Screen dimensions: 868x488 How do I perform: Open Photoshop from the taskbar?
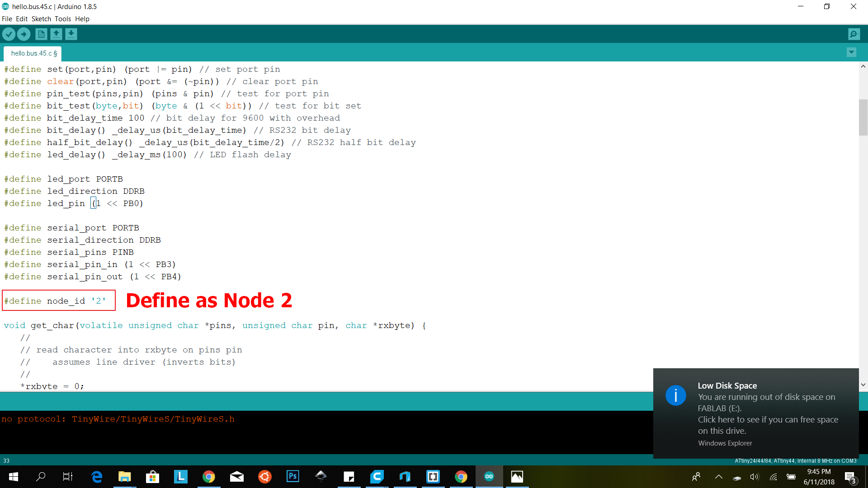coord(292,476)
